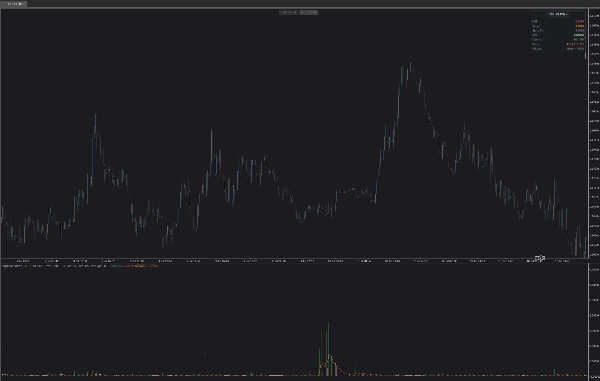Open the left dropdown at the chart's top center
This screenshot has width=600, height=381.
[x=288, y=13]
